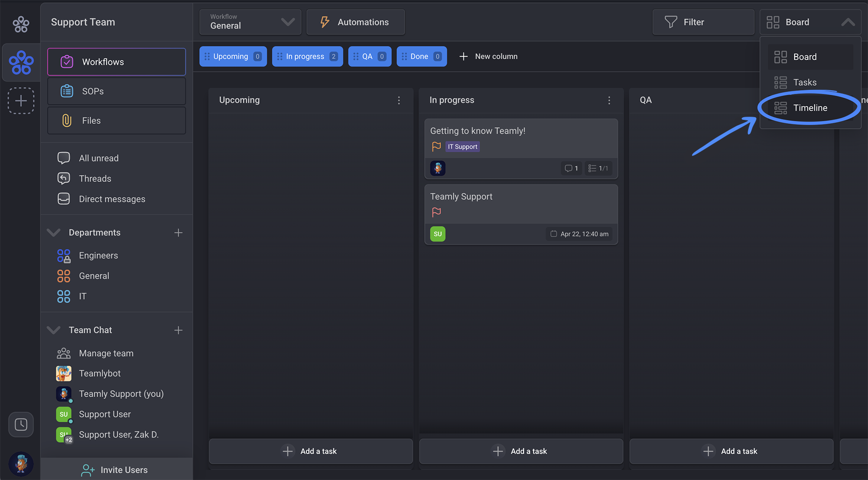Click the 1/1 subtasks checklist indicator
This screenshot has width=868, height=480.
pyautogui.click(x=598, y=168)
